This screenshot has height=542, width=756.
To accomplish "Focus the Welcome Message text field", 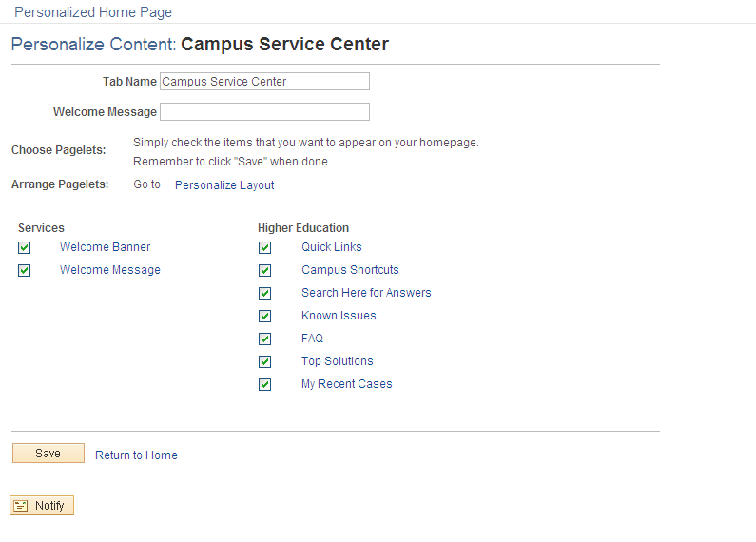I will [x=264, y=111].
